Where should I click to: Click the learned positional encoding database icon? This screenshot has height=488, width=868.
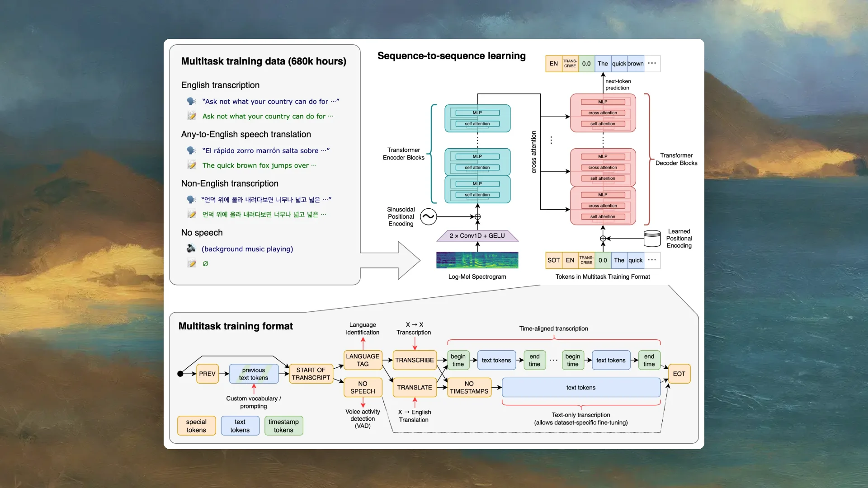tap(652, 239)
